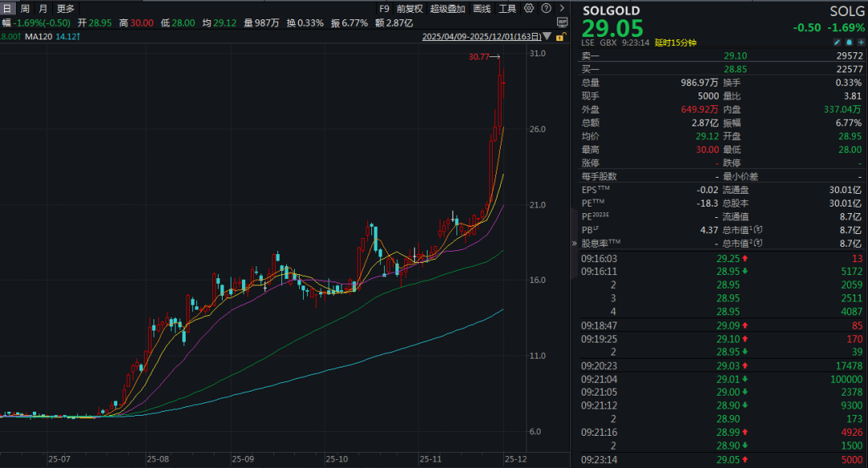This screenshot has width=868, height=468.
Task: Toggle 前复权 price adjustment mode
Action: [409, 9]
